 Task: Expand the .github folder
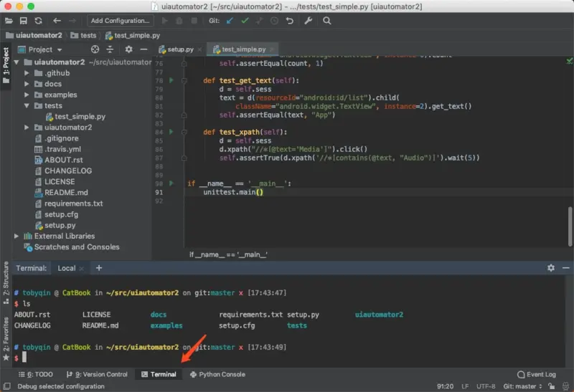pos(27,73)
